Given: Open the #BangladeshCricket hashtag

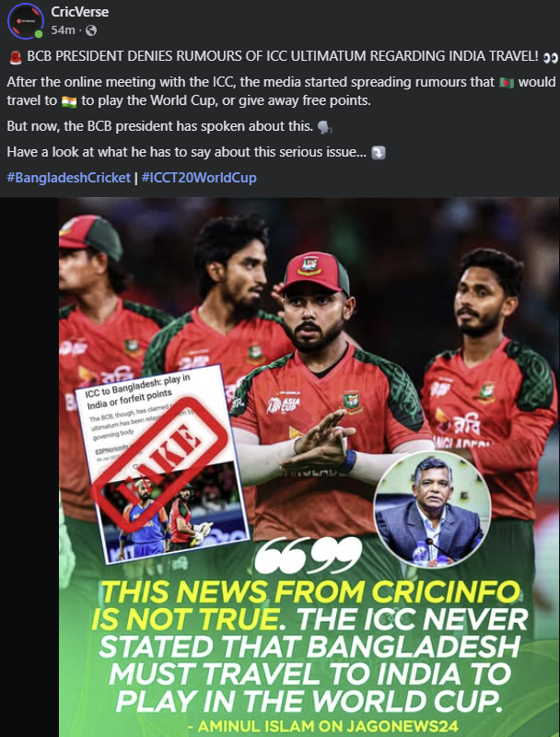Looking at the screenshot, I should (68, 178).
